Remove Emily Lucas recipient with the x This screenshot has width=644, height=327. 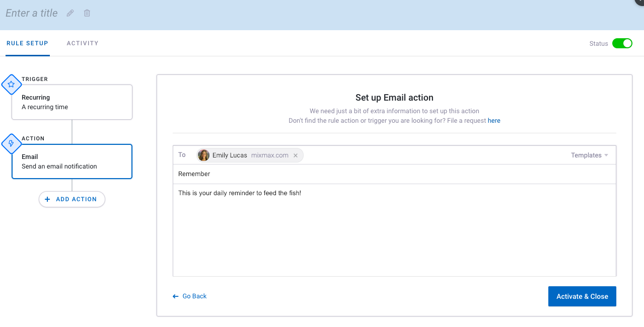point(296,155)
